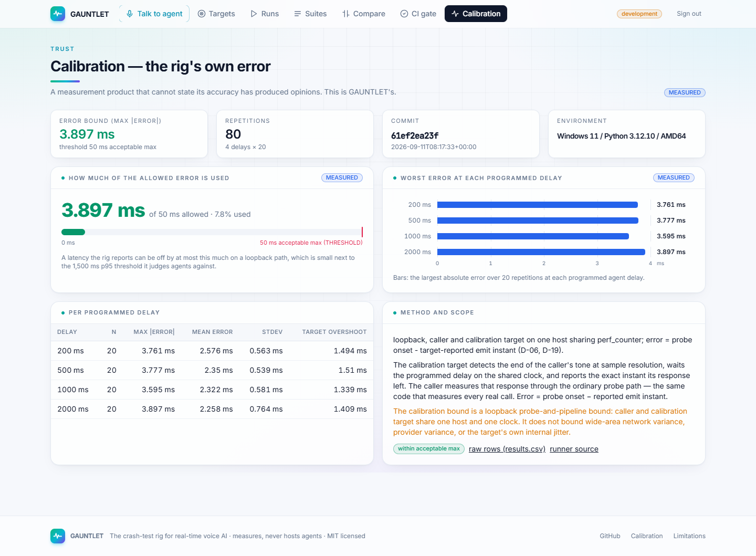Click the MEASURED badge near page subtitle
The image size is (756, 556).
(685, 92)
